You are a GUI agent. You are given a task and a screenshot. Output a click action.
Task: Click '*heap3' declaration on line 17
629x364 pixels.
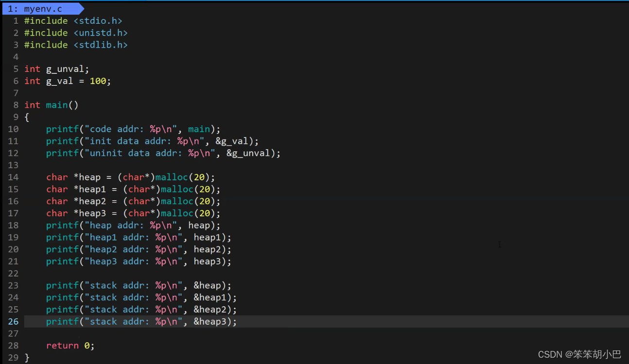click(x=89, y=213)
